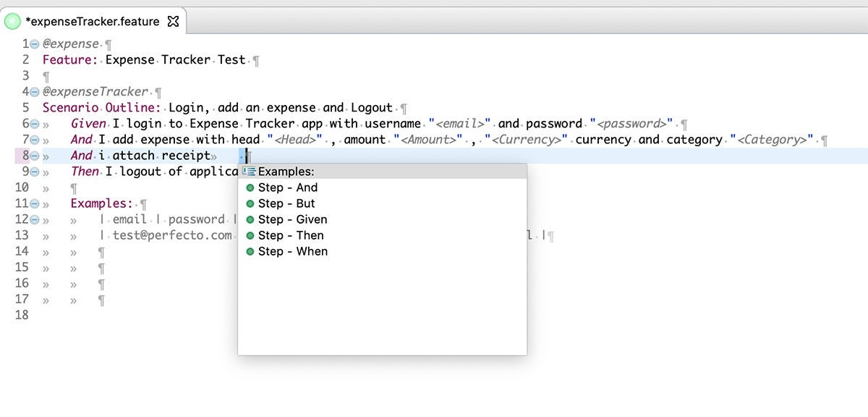868x417 pixels.
Task: Choose Examples: from autocomplete list
Action: pos(383,172)
